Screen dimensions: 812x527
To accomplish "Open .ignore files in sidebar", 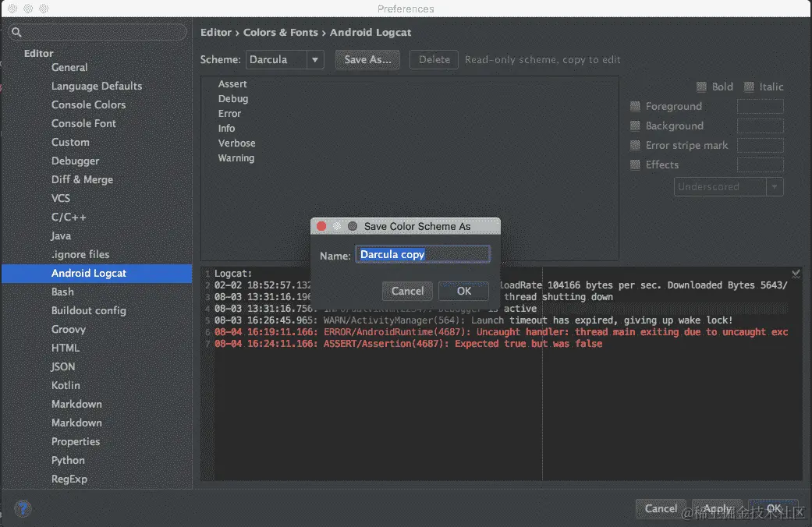I will (x=80, y=254).
